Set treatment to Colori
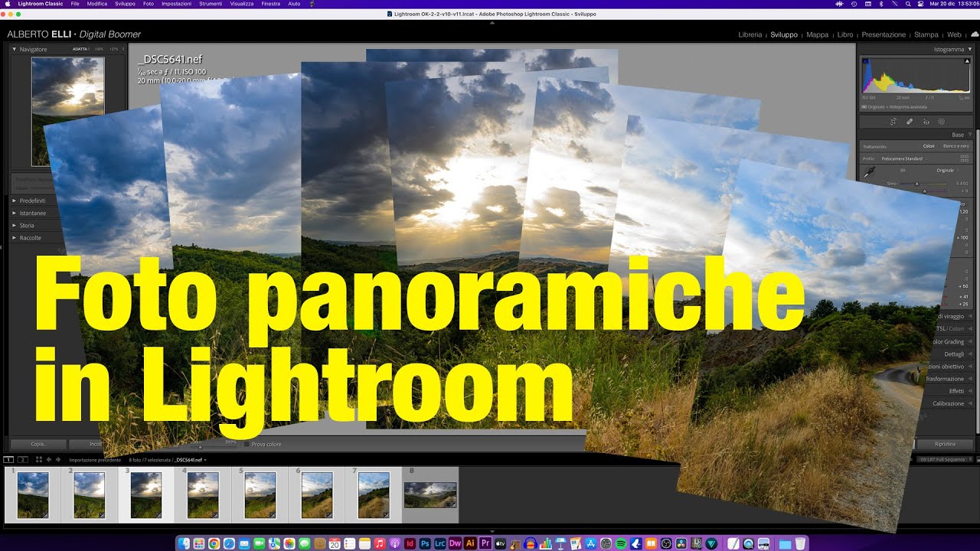 coord(929,146)
